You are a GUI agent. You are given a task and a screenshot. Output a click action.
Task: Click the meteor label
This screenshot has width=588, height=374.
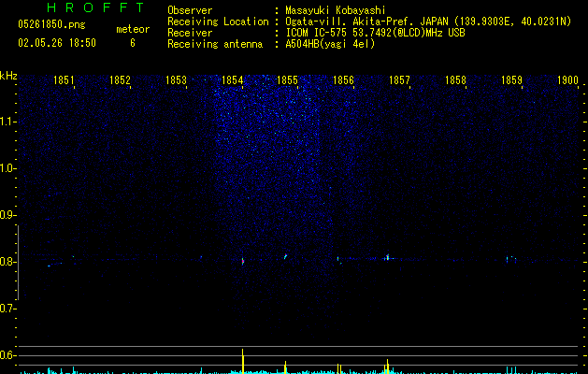(133, 29)
